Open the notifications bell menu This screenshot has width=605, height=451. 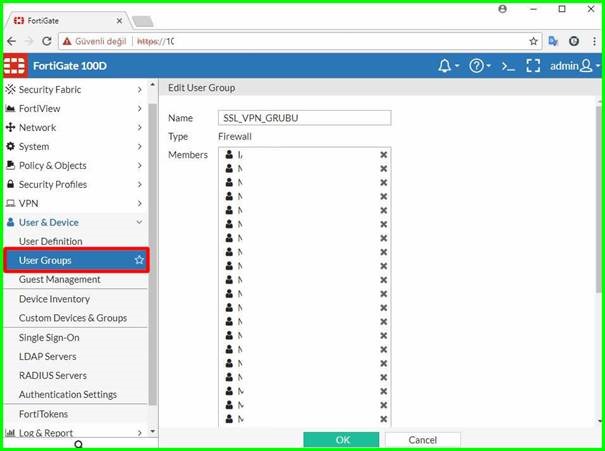[448, 66]
